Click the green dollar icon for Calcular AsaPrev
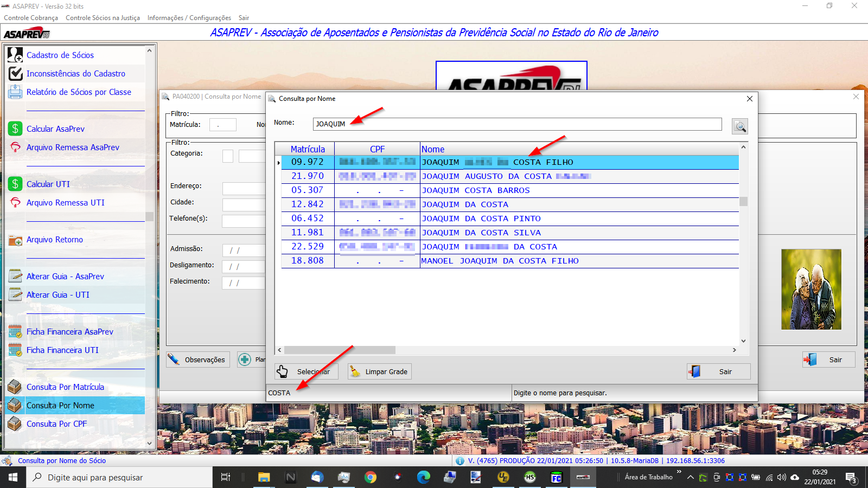The image size is (868, 488). click(x=15, y=129)
